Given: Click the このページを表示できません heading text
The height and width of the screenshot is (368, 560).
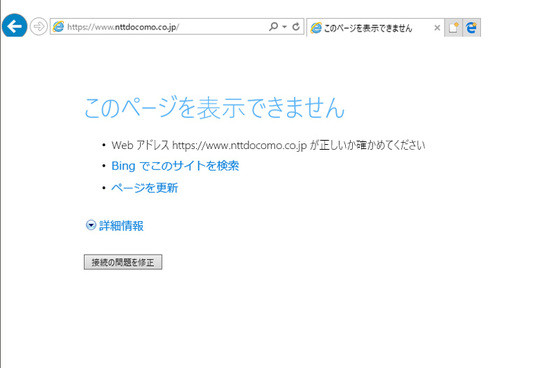Looking at the screenshot, I should pos(214,107).
